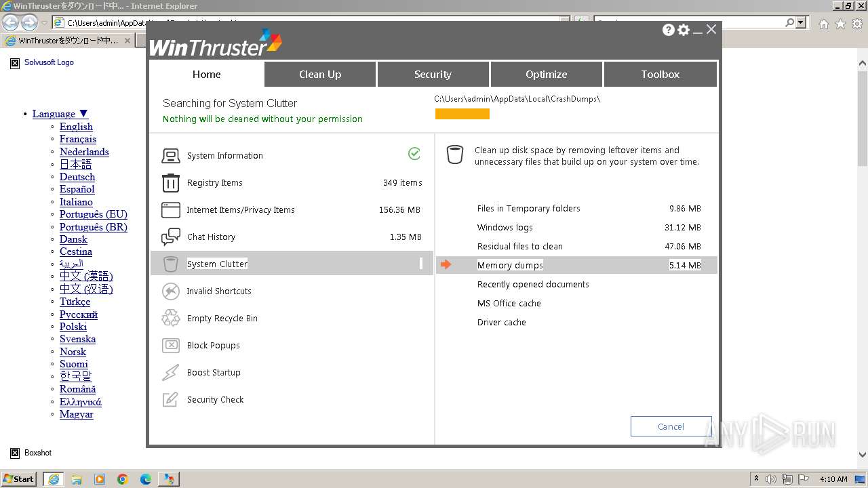Open Internet Explorer Tools gear icon

pyautogui.click(x=856, y=24)
